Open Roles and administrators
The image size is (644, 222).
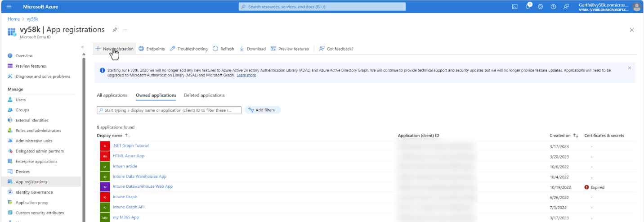point(39,131)
